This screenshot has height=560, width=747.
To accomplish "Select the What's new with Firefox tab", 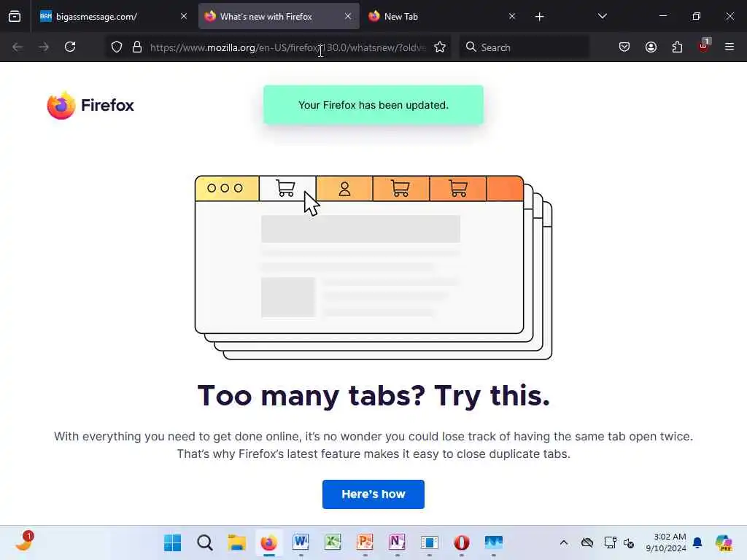I will 279,16.
